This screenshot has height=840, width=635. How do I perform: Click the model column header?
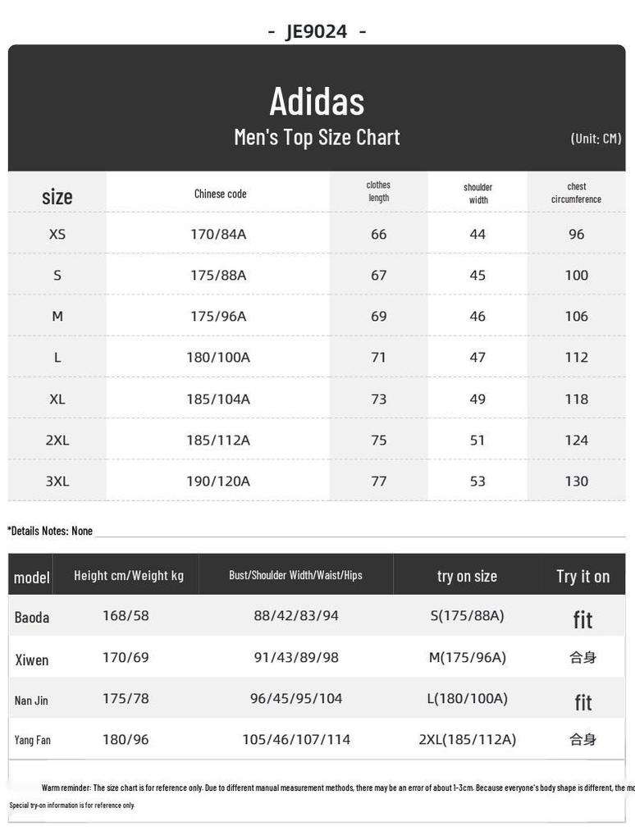tap(31, 577)
